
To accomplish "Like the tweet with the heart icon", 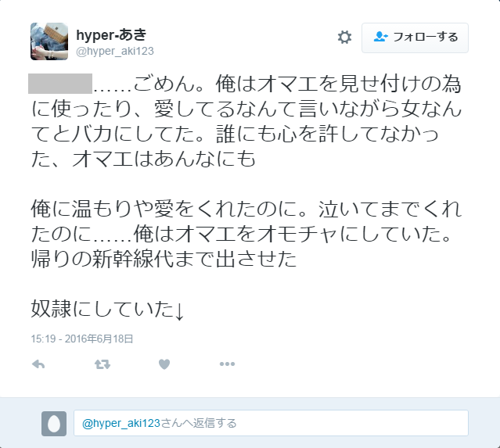I will click(x=164, y=364).
